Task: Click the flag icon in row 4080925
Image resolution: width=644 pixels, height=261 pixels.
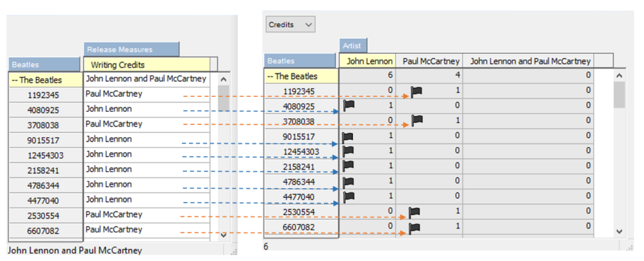Action: (x=349, y=106)
